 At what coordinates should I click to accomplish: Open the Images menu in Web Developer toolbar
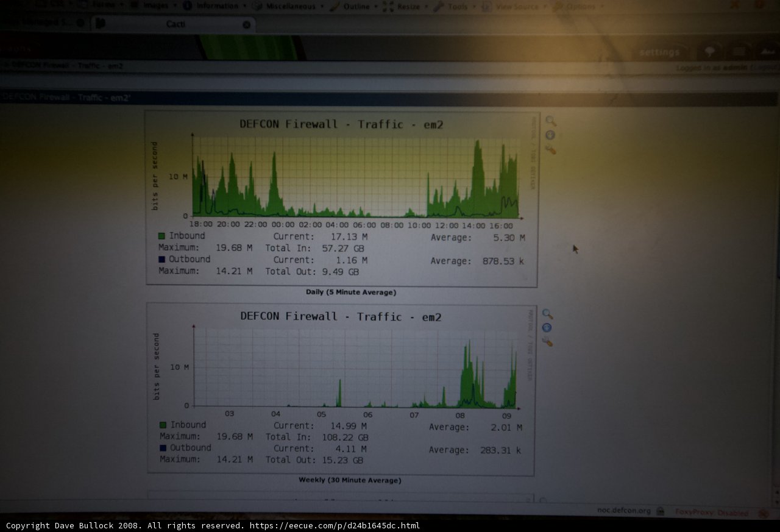155,5
